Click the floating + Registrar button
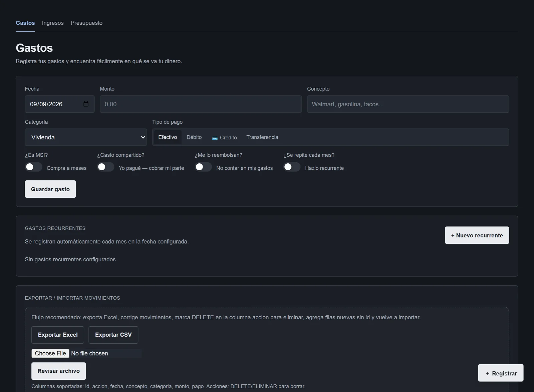The width and height of the screenshot is (534, 392). (x=501, y=373)
